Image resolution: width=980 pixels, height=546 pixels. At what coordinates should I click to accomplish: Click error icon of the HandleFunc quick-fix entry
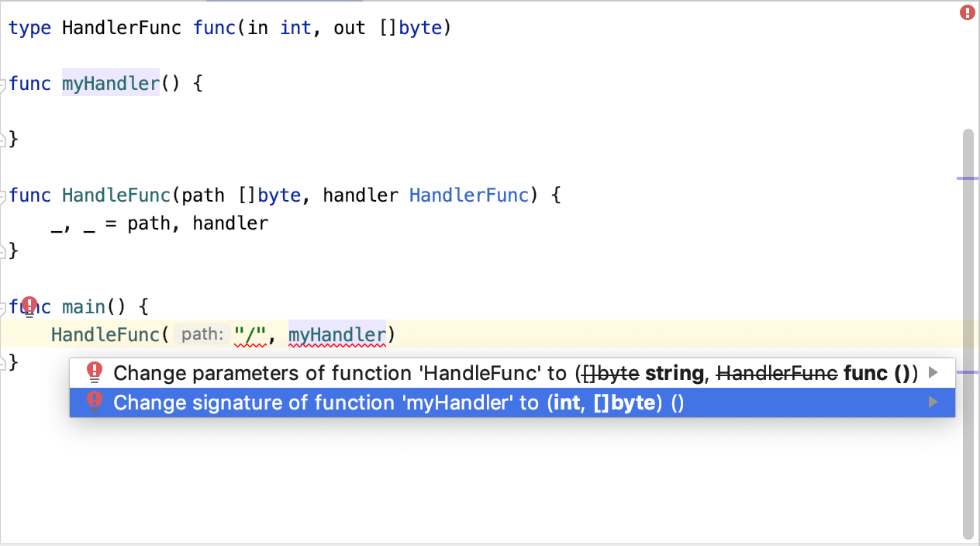tap(95, 373)
